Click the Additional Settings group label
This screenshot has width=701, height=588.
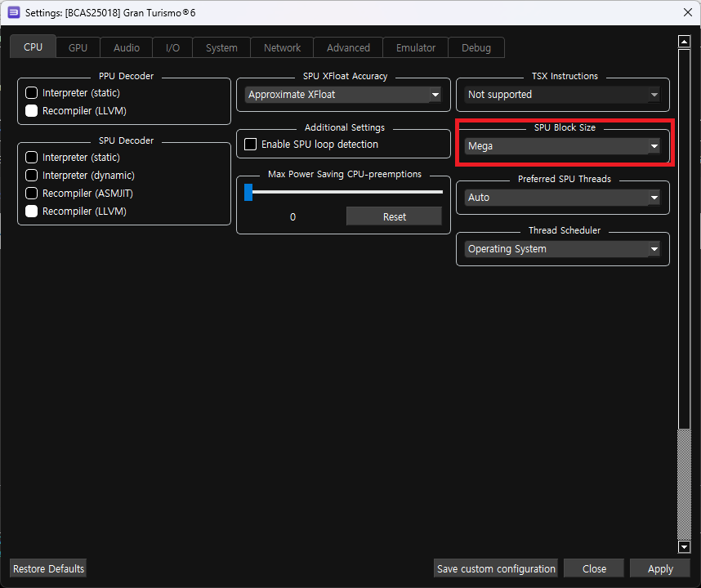tap(345, 127)
